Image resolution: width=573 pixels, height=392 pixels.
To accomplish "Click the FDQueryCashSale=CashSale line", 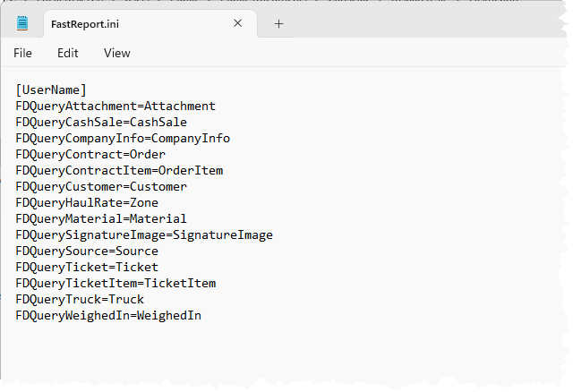I will point(101,122).
